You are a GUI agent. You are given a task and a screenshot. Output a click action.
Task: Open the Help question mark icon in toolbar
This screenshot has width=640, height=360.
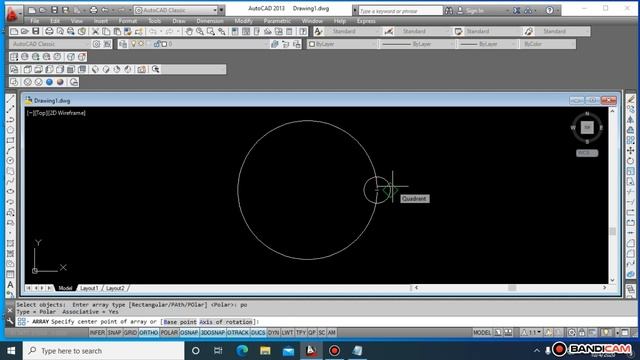click(x=303, y=31)
